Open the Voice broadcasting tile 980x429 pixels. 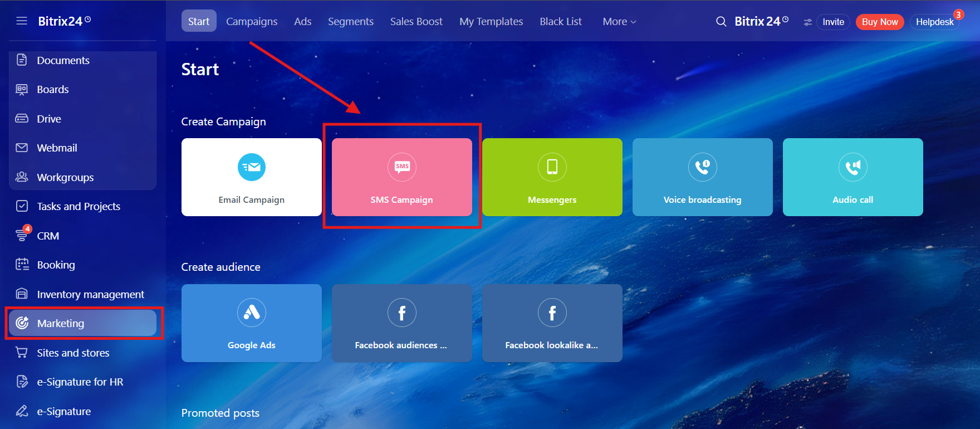pos(702,177)
